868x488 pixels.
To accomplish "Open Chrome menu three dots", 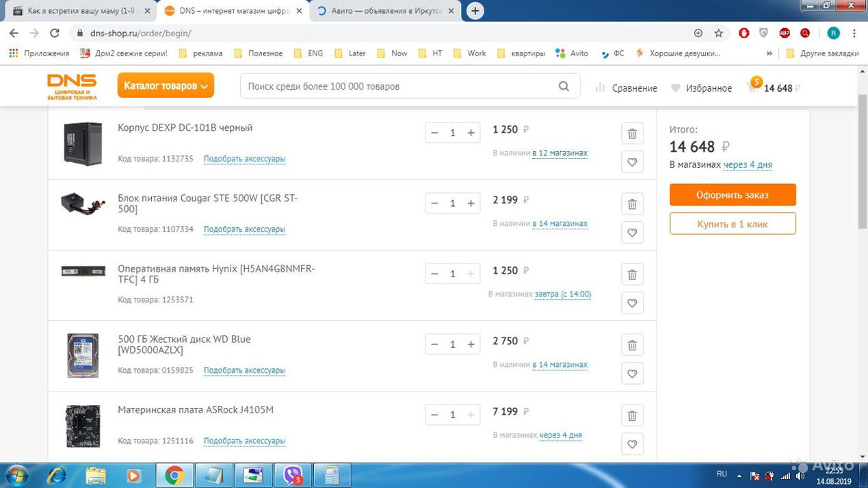I will coord(854,33).
